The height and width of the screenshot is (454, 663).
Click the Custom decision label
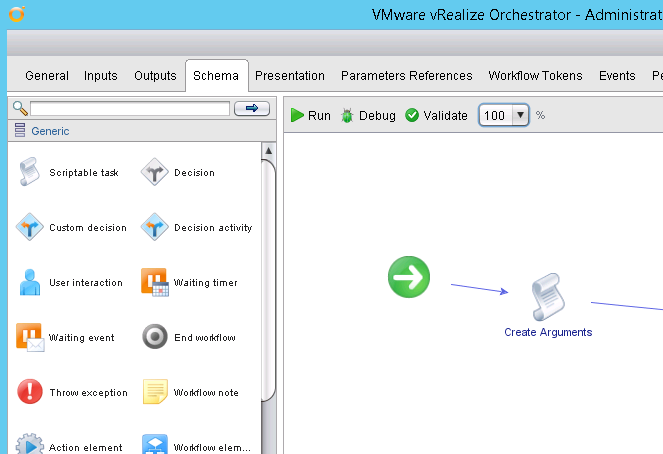[x=88, y=227]
